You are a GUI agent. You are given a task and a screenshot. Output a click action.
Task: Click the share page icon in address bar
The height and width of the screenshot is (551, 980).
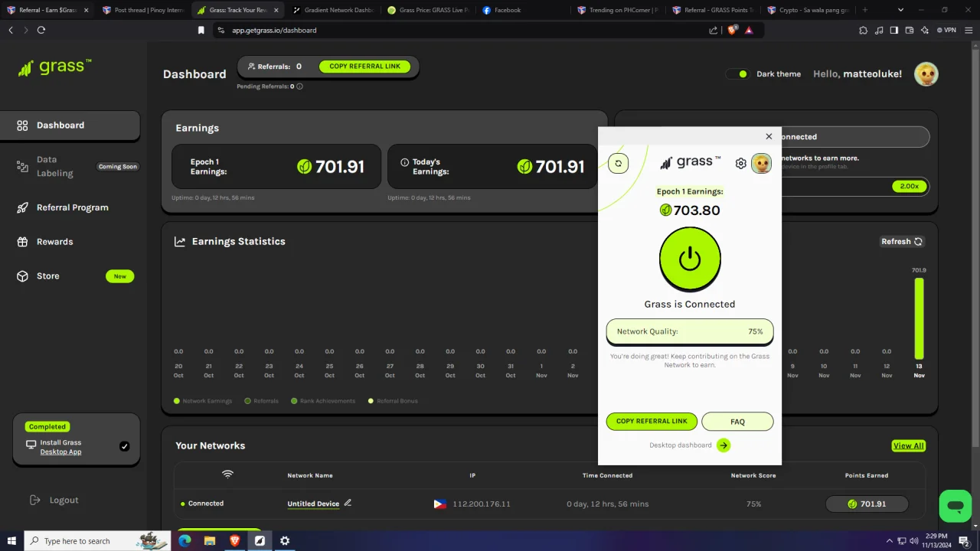(714, 30)
